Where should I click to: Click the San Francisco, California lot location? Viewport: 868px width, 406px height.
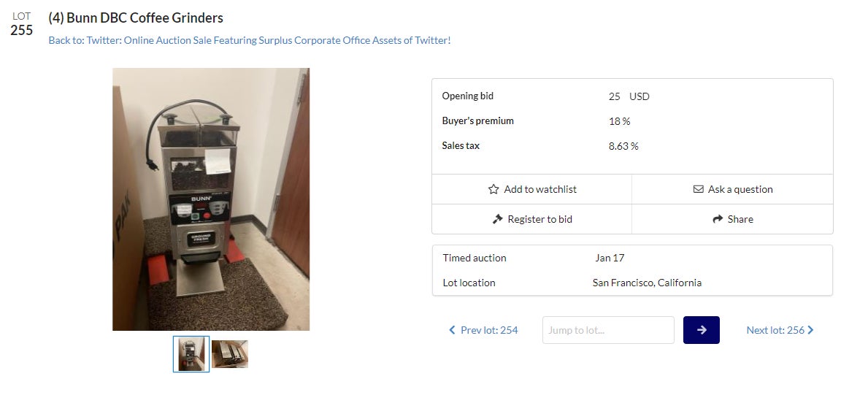(647, 283)
